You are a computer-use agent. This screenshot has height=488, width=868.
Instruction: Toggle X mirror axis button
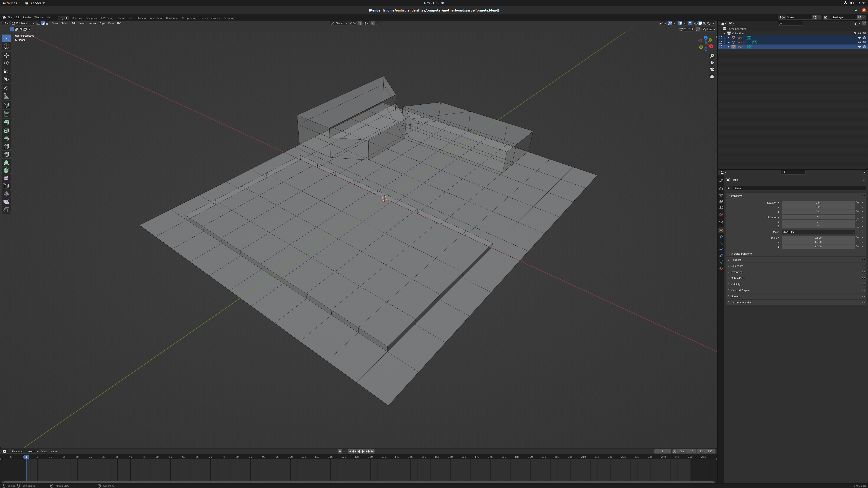tap(685, 29)
